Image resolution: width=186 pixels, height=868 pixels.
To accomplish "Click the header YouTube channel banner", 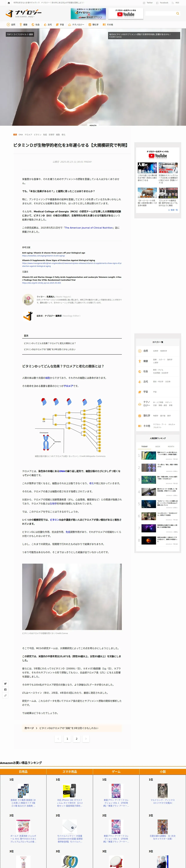I will (125, 13).
